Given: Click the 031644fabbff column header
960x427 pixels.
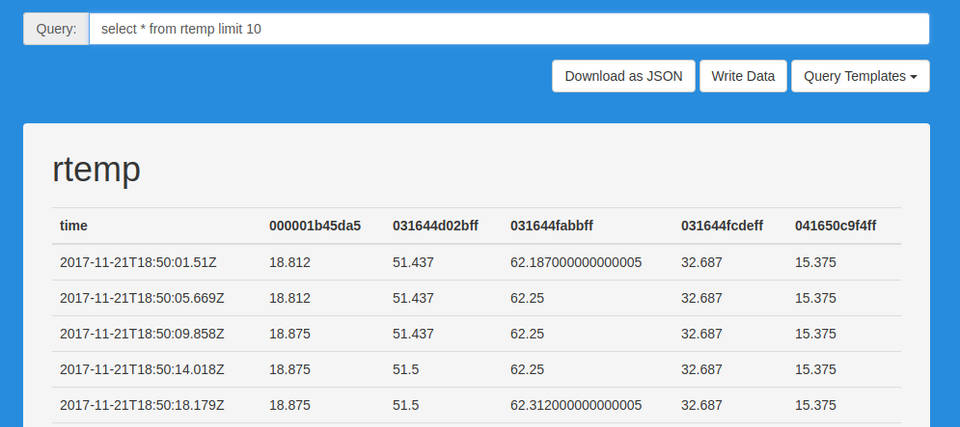Looking at the screenshot, I should [x=552, y=226].
